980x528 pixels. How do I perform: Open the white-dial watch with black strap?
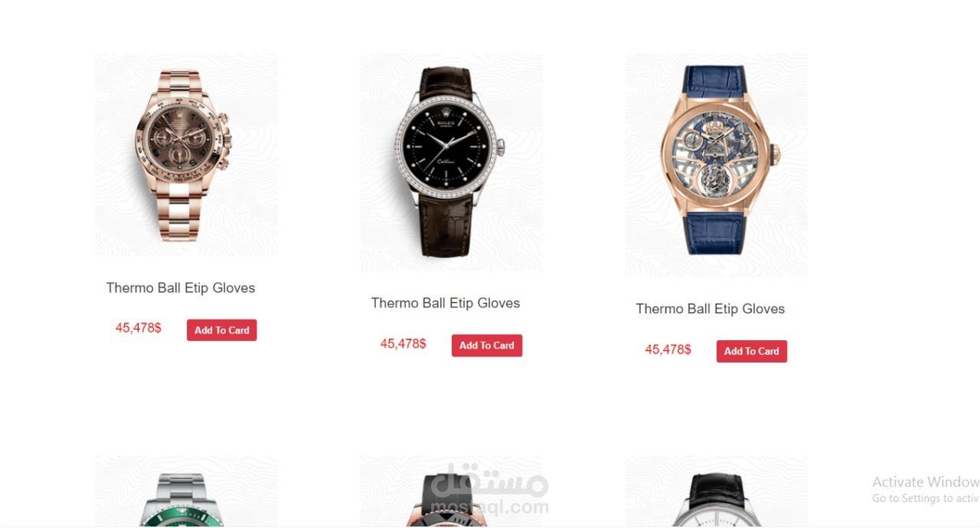[716, 491]
